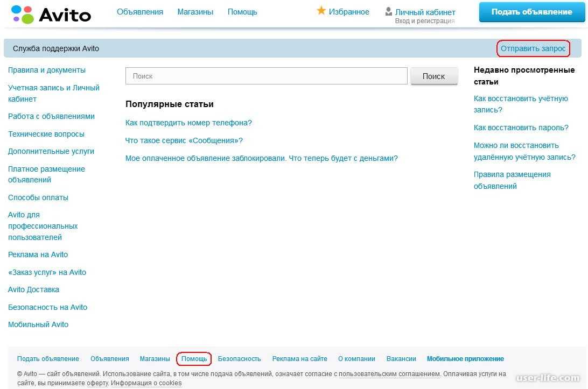
Task: Open Правила размещения объявлений recent article
Action: pos(512,180)
